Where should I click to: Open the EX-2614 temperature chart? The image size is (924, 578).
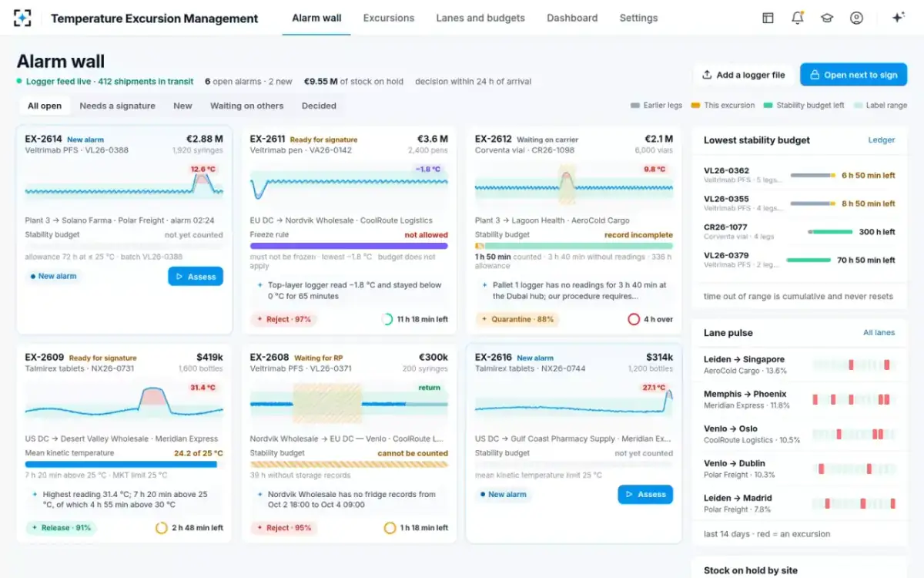[x=124, y=186]
